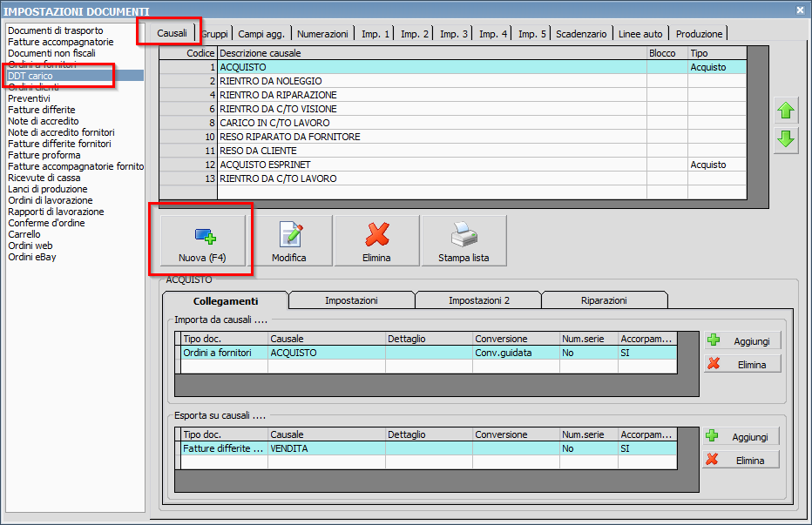Click the Nuova (F4) new causale icon
The image size is (812, 525).
pos(205,236)
